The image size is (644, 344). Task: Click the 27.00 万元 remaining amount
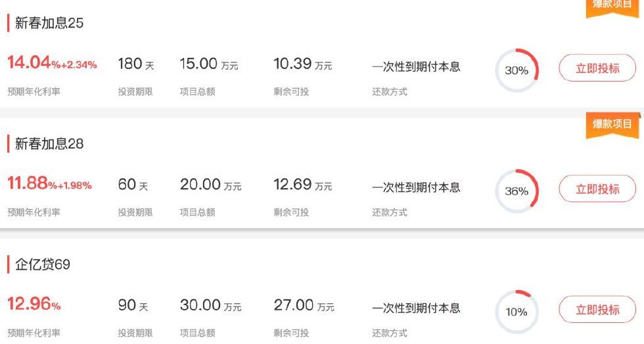304,306
